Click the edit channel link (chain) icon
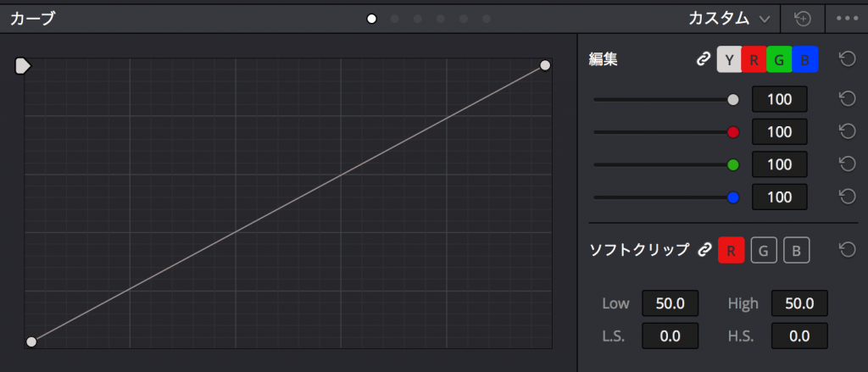The image size is (868, 372). click(702, 59)
